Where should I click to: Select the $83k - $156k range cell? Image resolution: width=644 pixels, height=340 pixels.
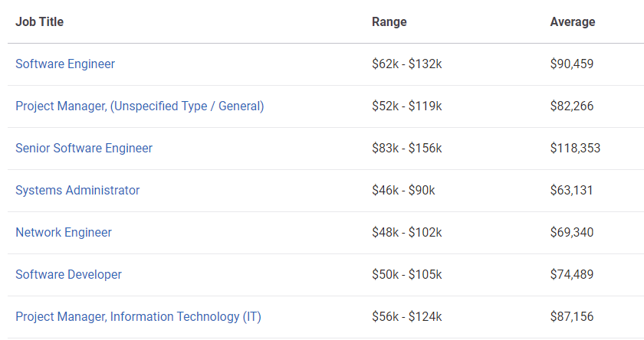click(x=407, y=148)
